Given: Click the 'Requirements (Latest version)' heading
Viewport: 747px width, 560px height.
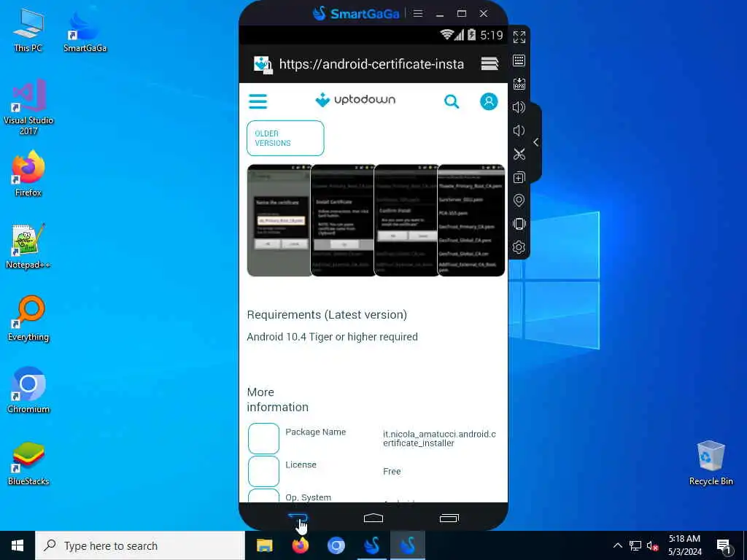Looking at the screenshot, I should [327, 315].
